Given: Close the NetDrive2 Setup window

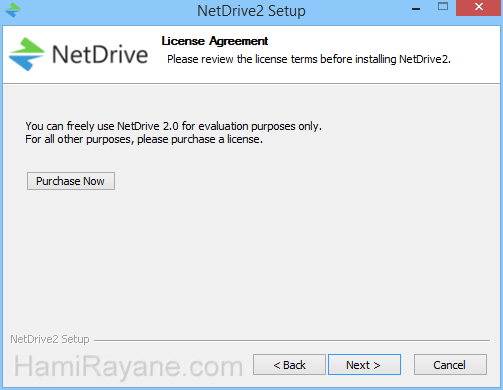Looking at the screenshot, I should click(479, 7).
